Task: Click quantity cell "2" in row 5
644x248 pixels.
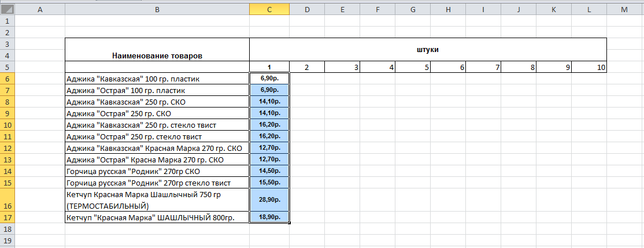Action: (x=307, y=67)
